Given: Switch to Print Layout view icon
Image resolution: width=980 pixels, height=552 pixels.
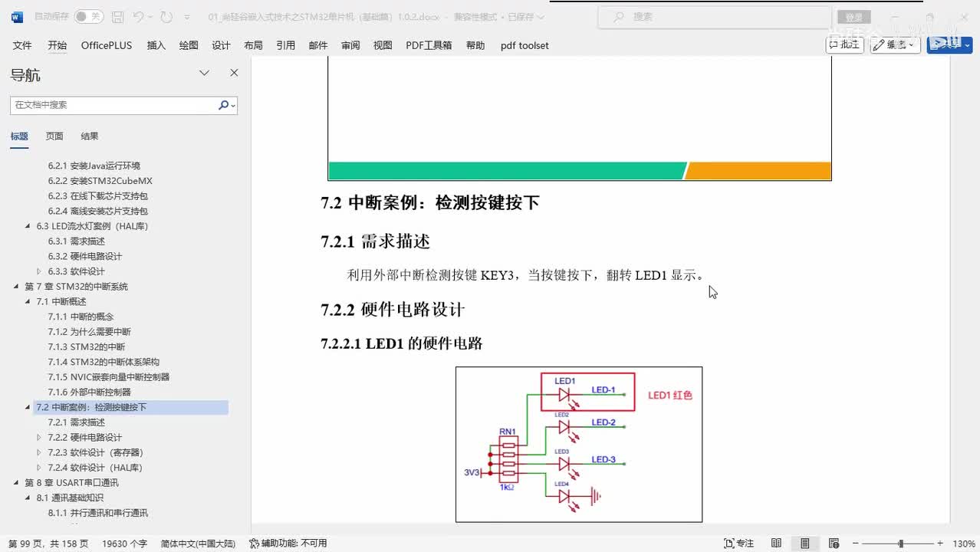Looking at the screenshot, I should [x=804, y=544].
